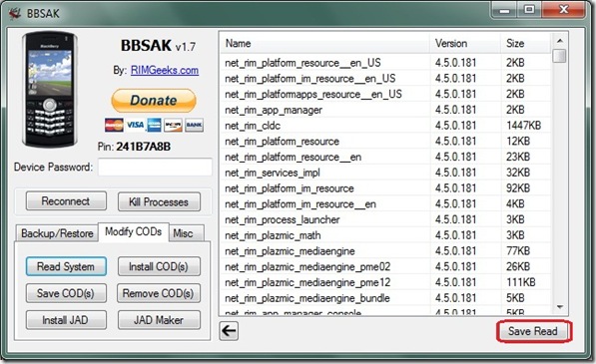
Task: Click the yellow Donate button
Action: pyautogui.click(x=154, y=101)
